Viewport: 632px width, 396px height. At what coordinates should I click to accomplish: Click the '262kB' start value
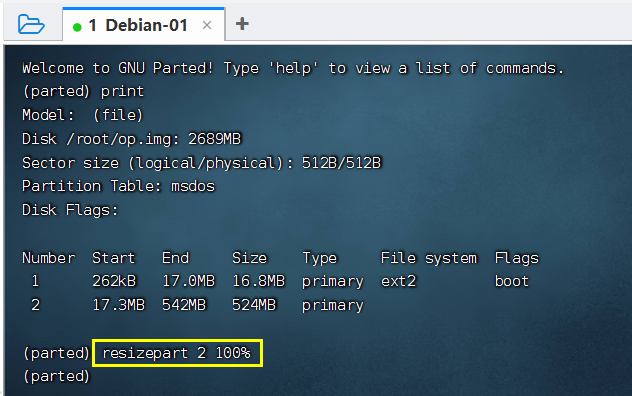114,281
